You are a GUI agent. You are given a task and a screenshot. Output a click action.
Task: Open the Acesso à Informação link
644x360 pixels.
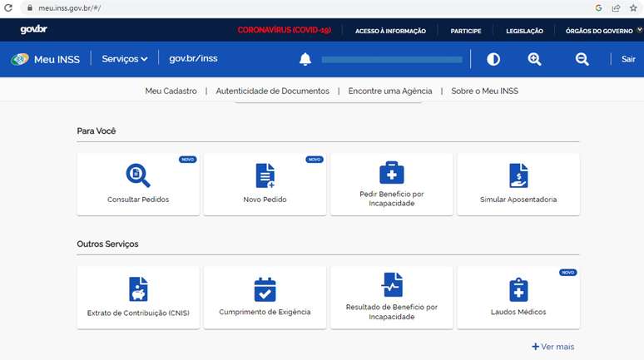[390, 31]
